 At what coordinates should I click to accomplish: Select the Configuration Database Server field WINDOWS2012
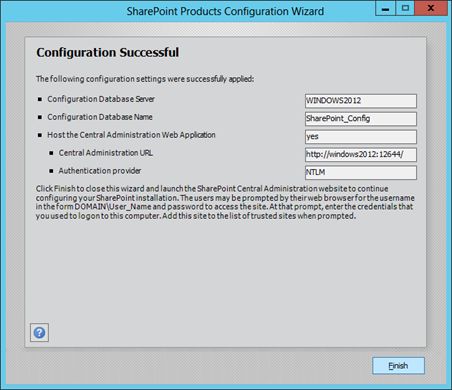point(361,101)
